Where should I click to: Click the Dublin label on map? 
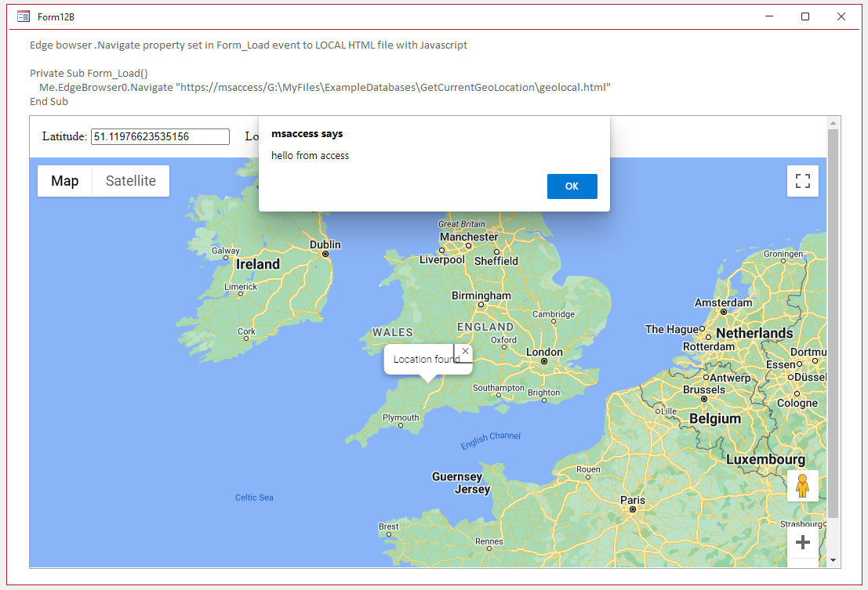coord(325,244)
